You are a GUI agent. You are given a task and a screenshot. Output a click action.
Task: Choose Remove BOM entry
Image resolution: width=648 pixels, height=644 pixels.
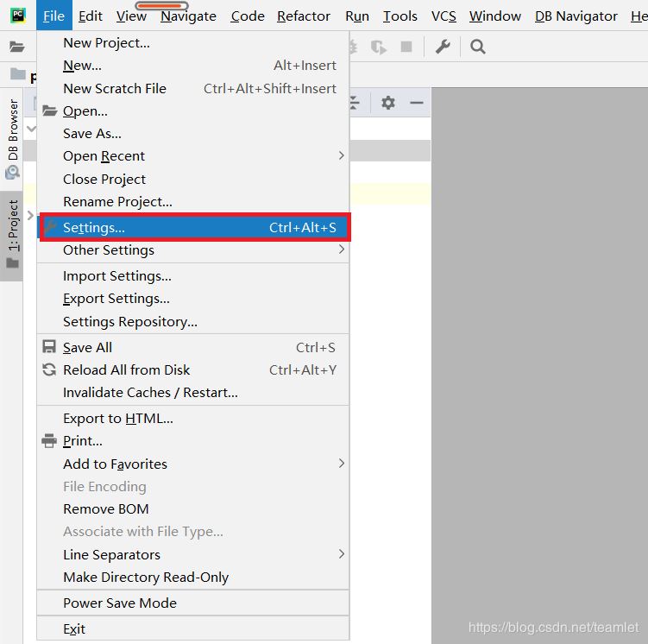tap(193, 508)
